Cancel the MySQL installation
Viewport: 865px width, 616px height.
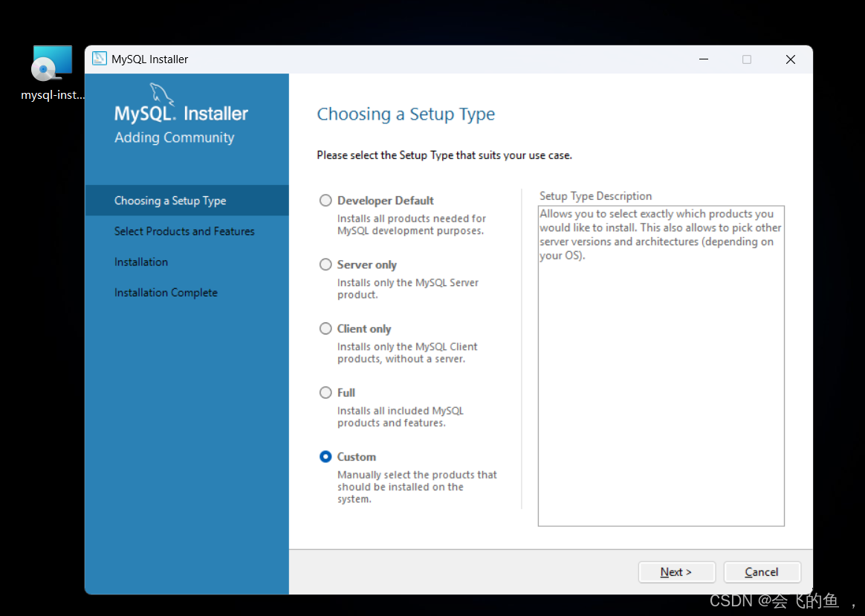[x=762, y=571]
